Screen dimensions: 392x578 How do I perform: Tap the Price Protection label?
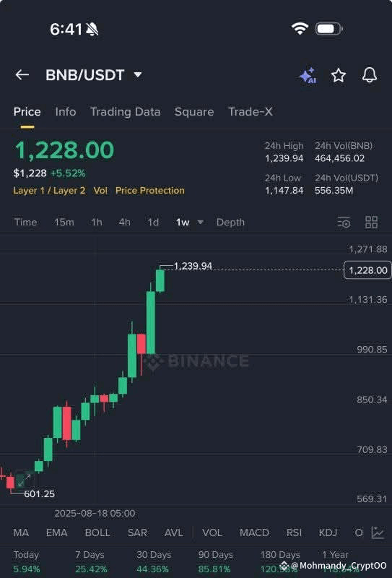(x=150, y=191)
